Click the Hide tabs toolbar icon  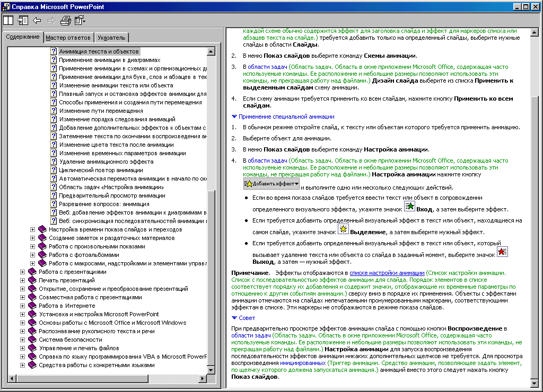pyautogui.click(x=23, y=21)
